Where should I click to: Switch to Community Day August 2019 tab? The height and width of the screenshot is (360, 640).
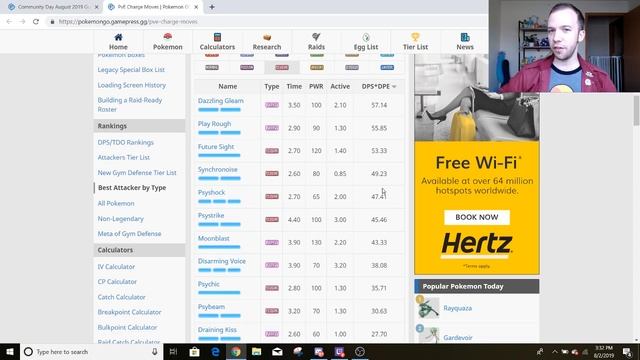pos(53,7)
